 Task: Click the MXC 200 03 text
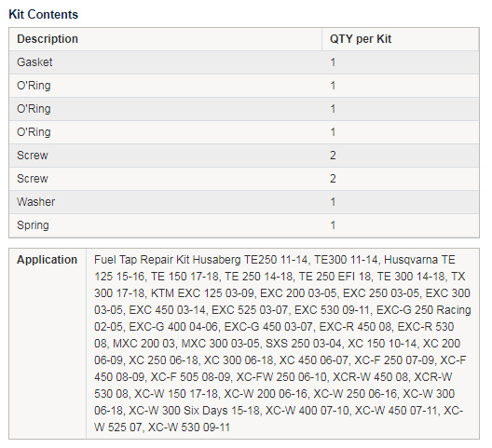tap(143, 343)
